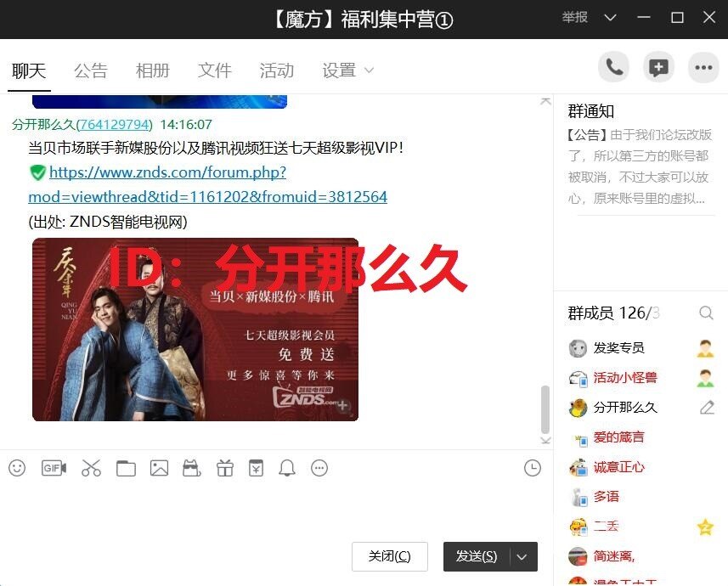Open the 相册 tab

tap(152, 71)
